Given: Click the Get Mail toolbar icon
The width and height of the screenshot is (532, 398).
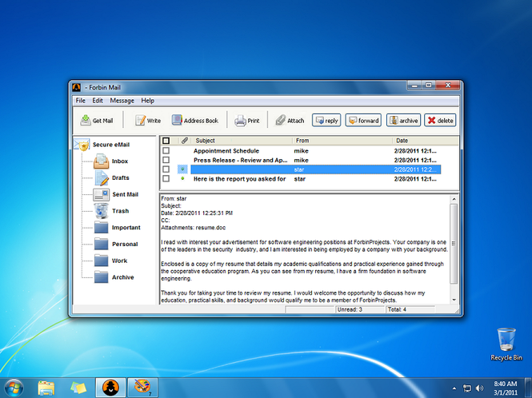Looking at the screenshot, I should [96, 121].
